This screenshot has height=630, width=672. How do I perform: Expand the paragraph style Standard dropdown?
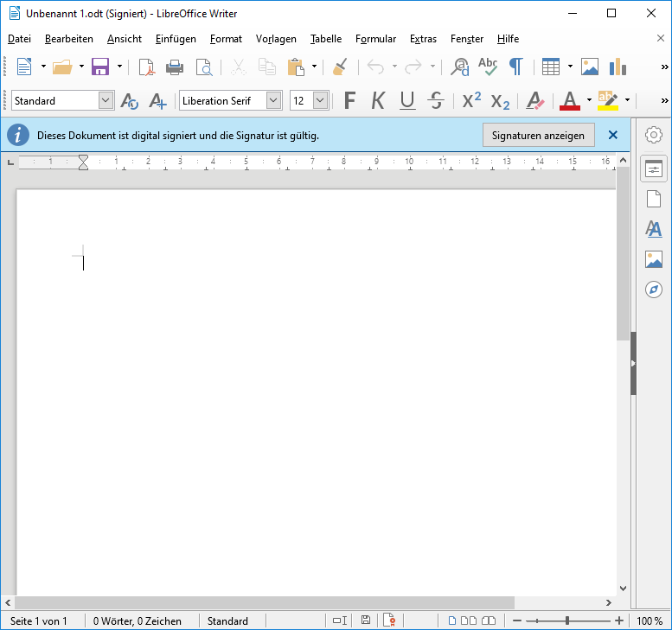point(106,100)
